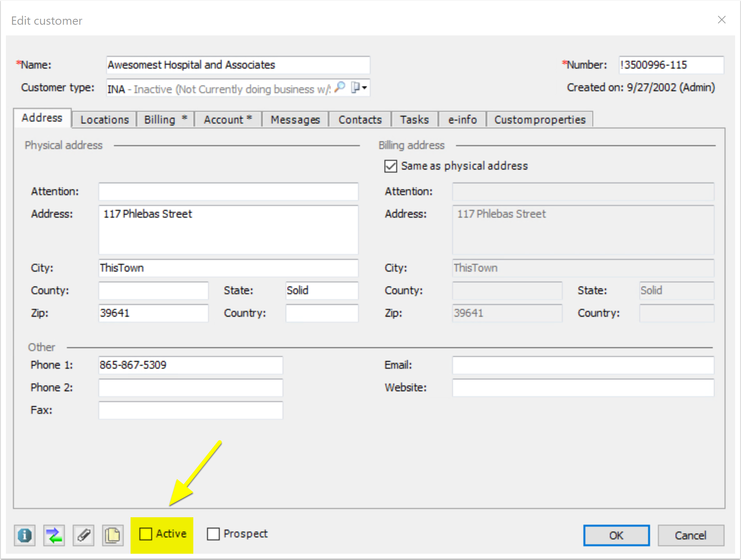Click the physical State field
Screen dimensions: 741x560
point(322,291)
